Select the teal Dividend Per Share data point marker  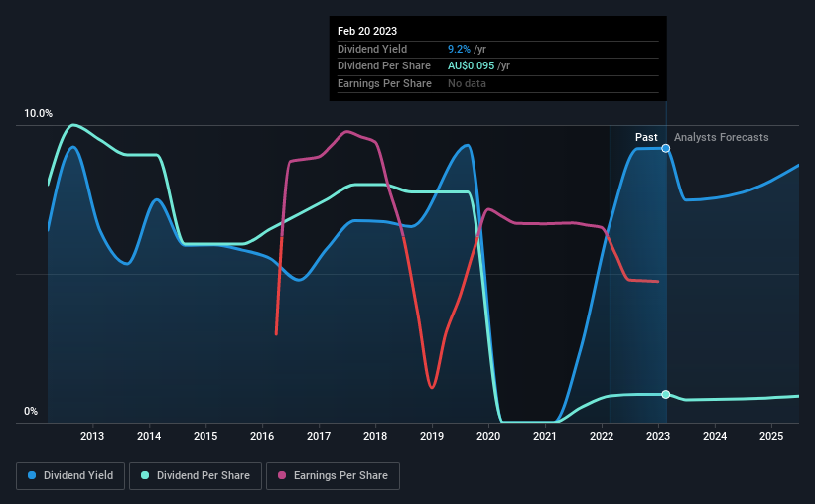tap(666, 394)
